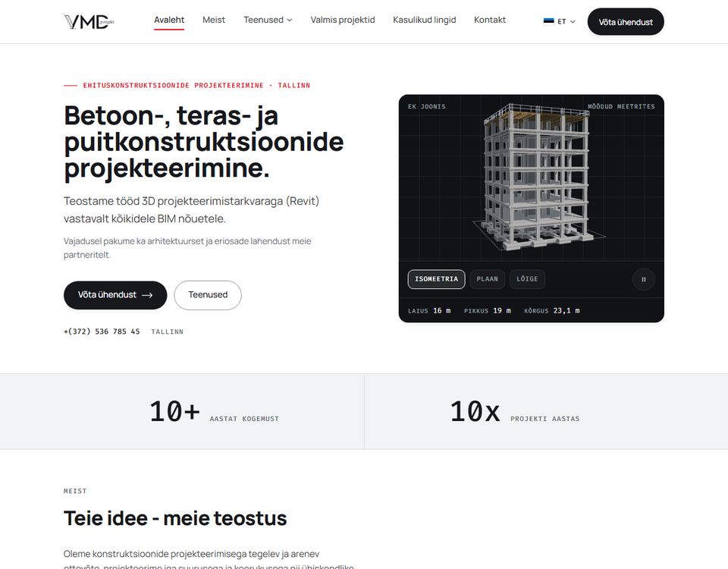
Task: Click the '10x projekti aastas' stat
Action: [514, 411]
